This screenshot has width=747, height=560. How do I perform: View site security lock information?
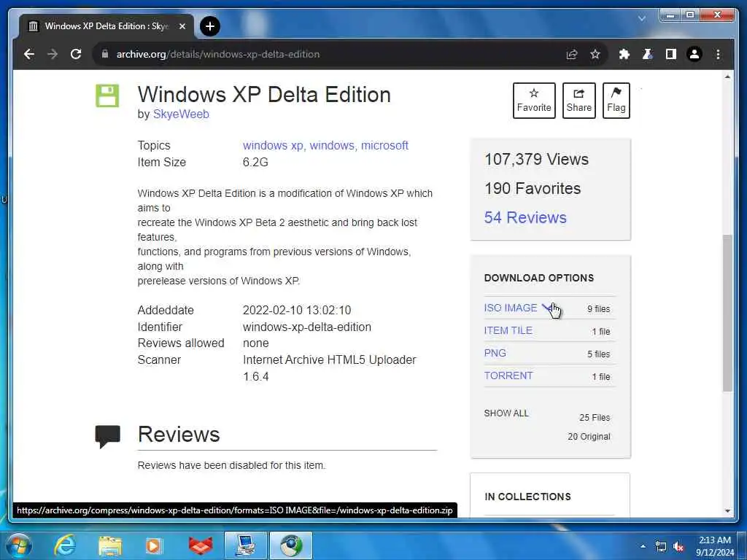click(105, 54)
